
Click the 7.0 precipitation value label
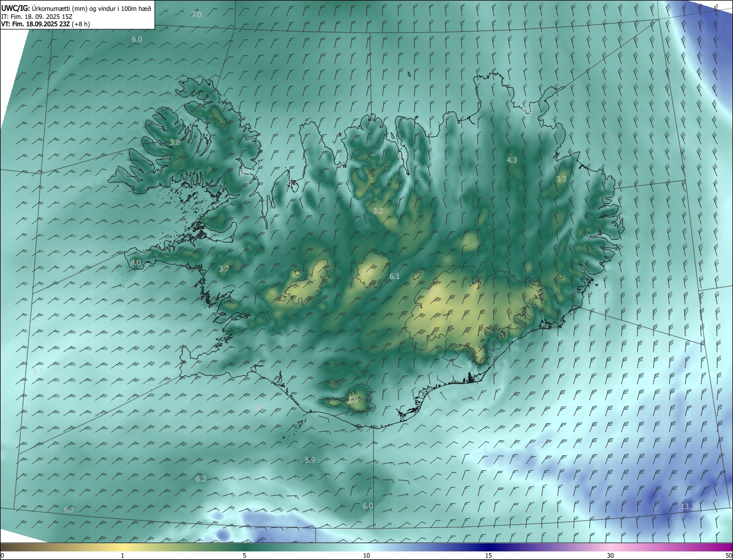click(x=196, y=14)
